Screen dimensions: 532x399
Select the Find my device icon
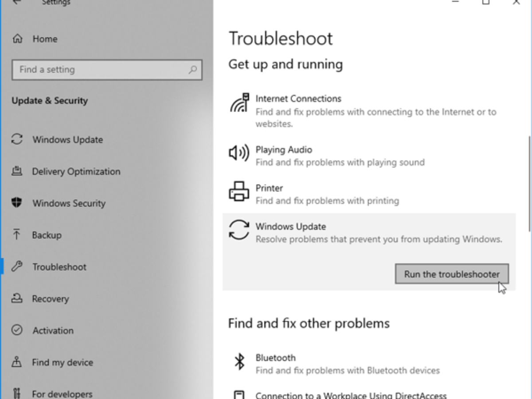(x=17, y=362)
